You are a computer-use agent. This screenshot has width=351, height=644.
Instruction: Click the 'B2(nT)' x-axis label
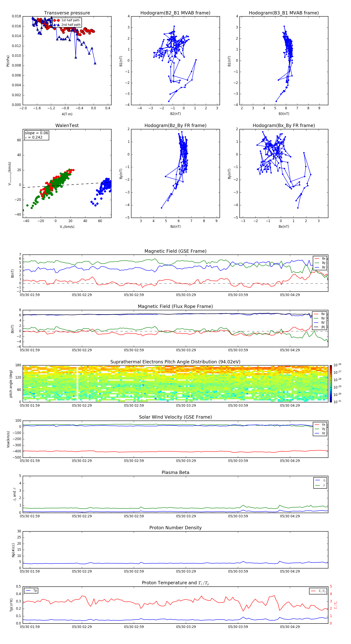pyautogui.click(x=175, y=114)
